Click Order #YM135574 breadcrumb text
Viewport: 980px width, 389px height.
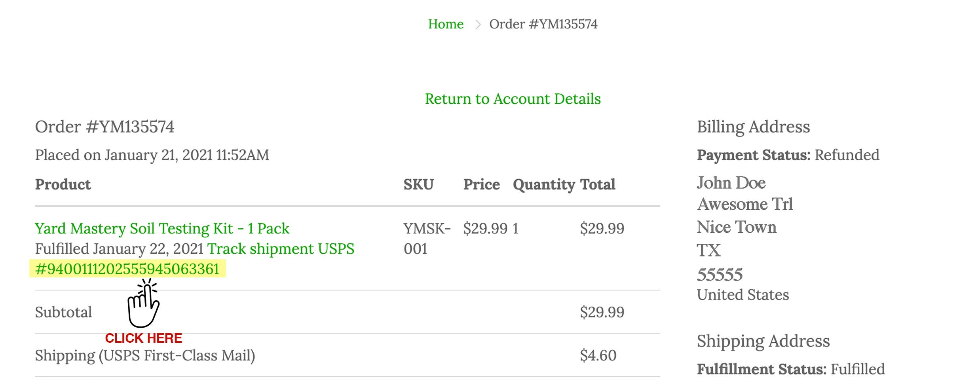pos(543,24)
